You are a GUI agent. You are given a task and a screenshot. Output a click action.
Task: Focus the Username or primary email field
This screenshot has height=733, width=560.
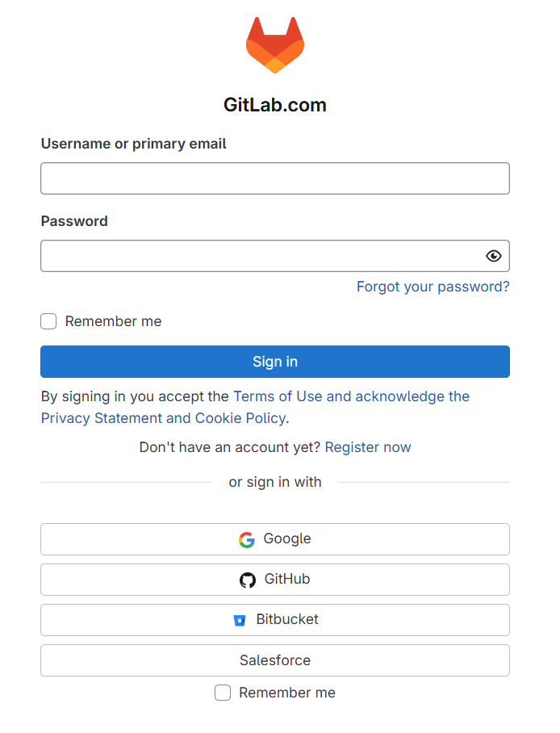(275, 178)
